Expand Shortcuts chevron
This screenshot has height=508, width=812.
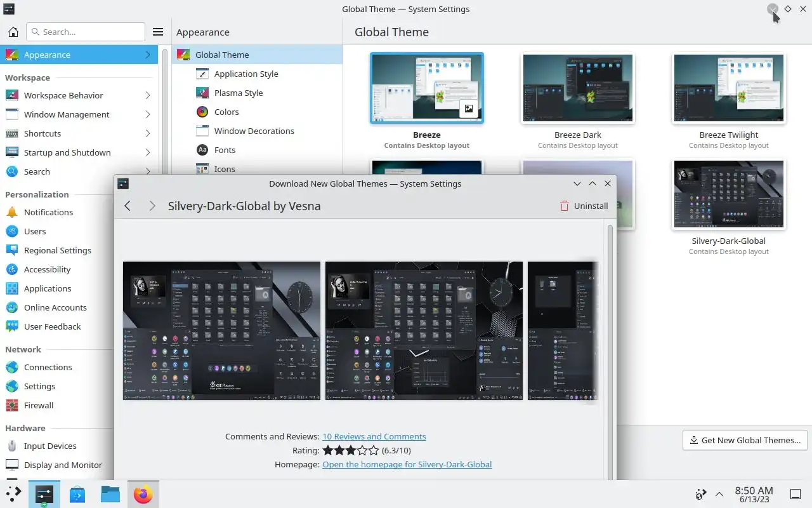point(148,133)
